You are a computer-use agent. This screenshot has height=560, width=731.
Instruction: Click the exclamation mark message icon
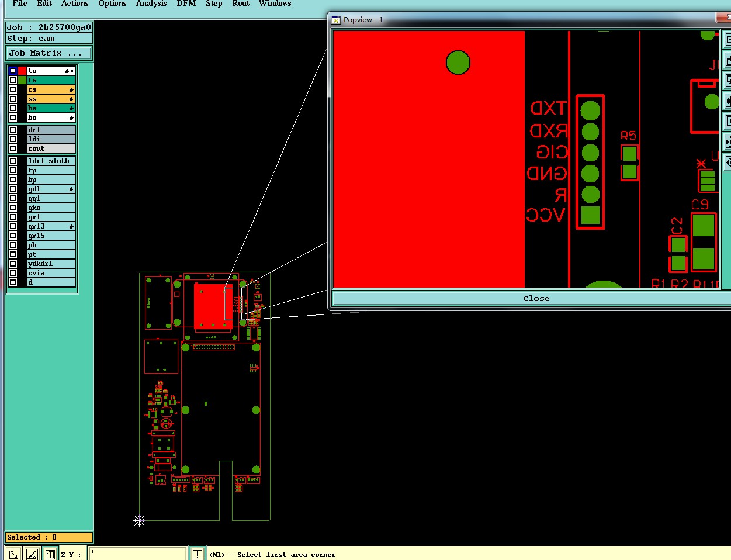tap(198, 554)
